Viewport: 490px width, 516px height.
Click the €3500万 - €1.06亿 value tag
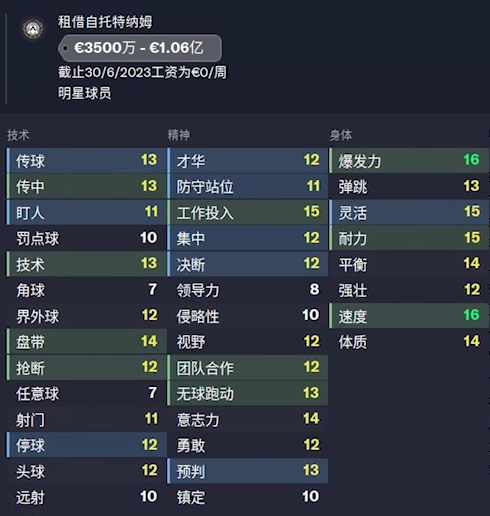click(140, 48)
